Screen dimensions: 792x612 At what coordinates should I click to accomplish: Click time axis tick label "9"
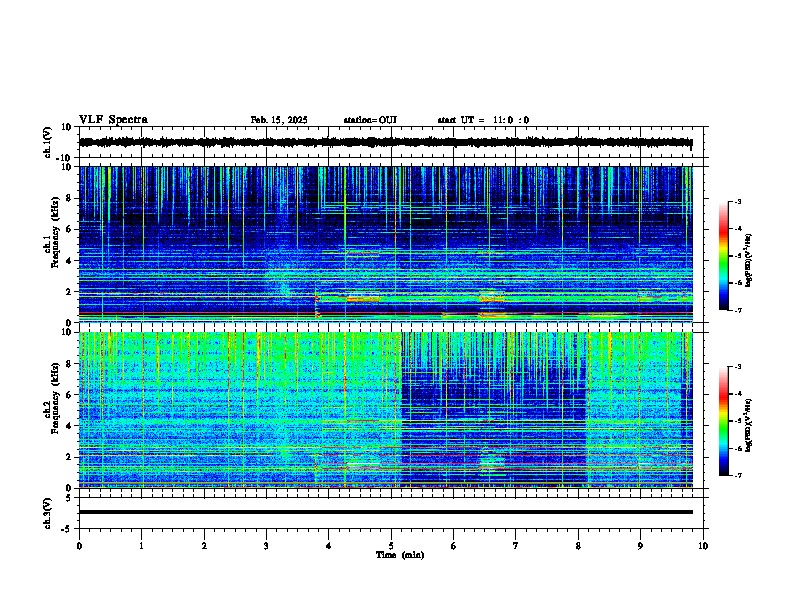pyautogui.click(x=640, y=546)
